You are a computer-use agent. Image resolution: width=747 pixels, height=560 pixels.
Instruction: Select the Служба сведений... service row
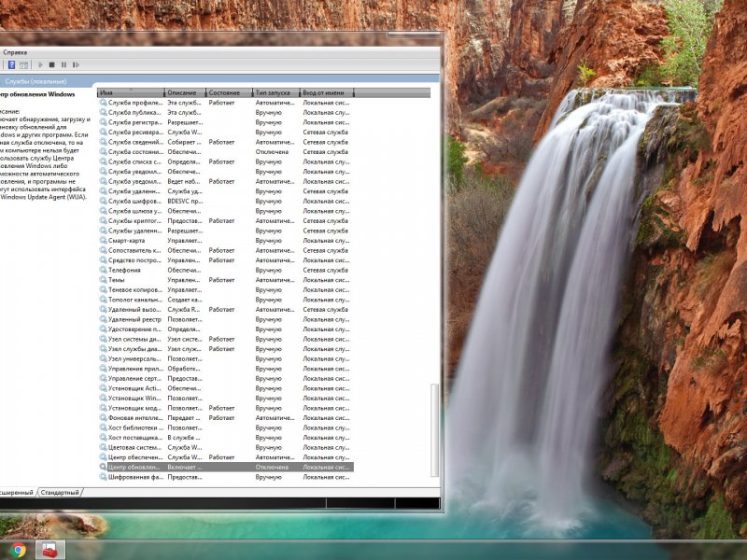tap(226, 142)
